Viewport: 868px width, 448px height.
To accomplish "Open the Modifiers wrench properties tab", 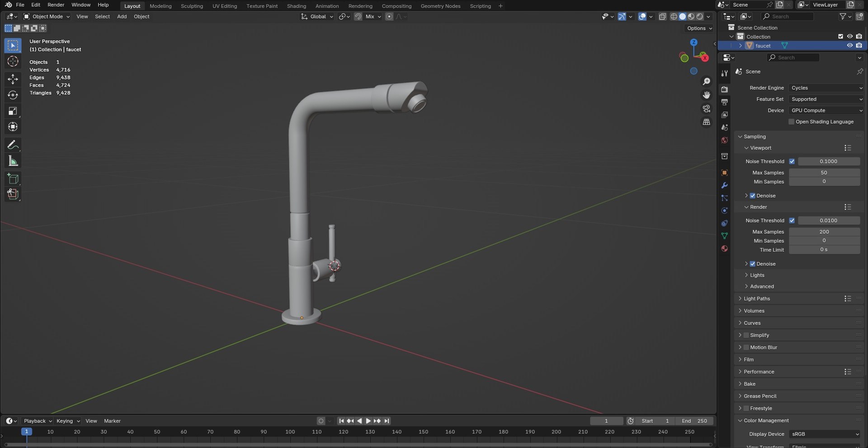I will (x=724, y=185).
